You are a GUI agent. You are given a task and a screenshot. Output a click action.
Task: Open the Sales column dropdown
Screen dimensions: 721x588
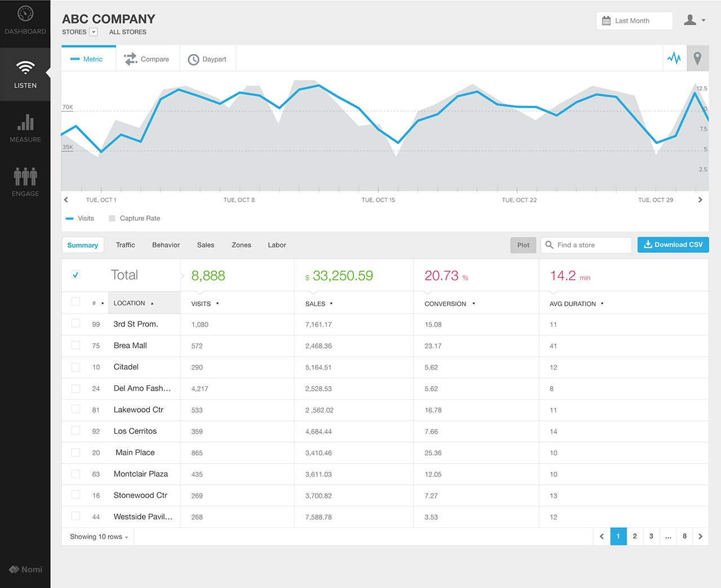coord(331,304)
